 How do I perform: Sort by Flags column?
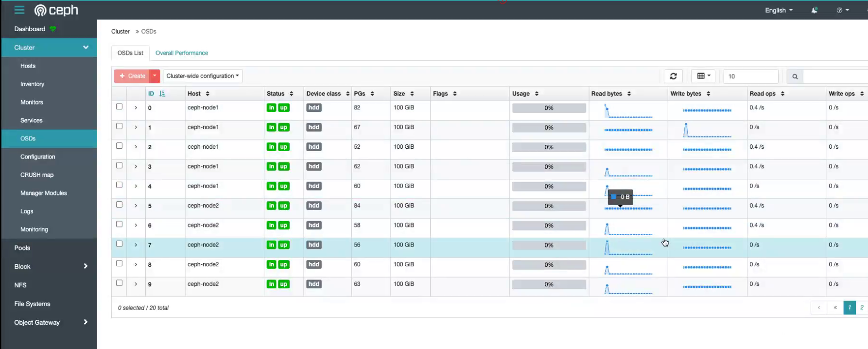pos(454,94)
